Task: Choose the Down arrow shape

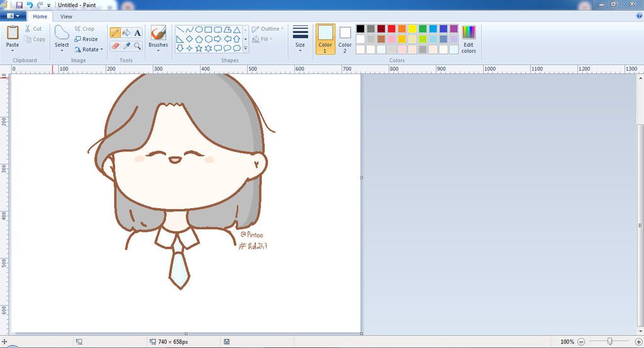Action: (x=180, y=48)
